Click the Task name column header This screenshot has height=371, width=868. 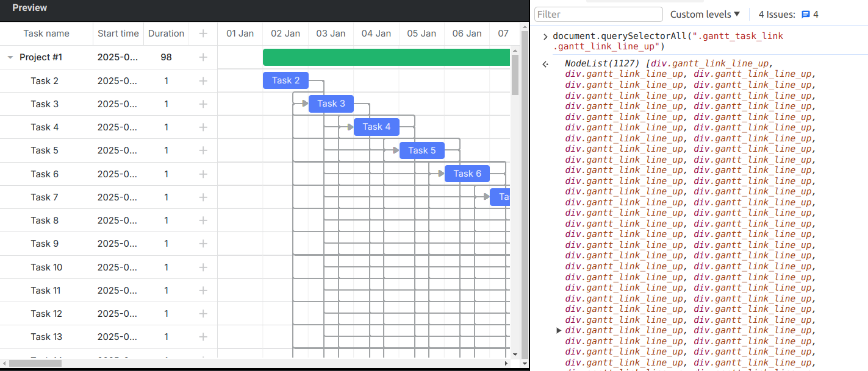pyautogui.click(x=46, y=34)
